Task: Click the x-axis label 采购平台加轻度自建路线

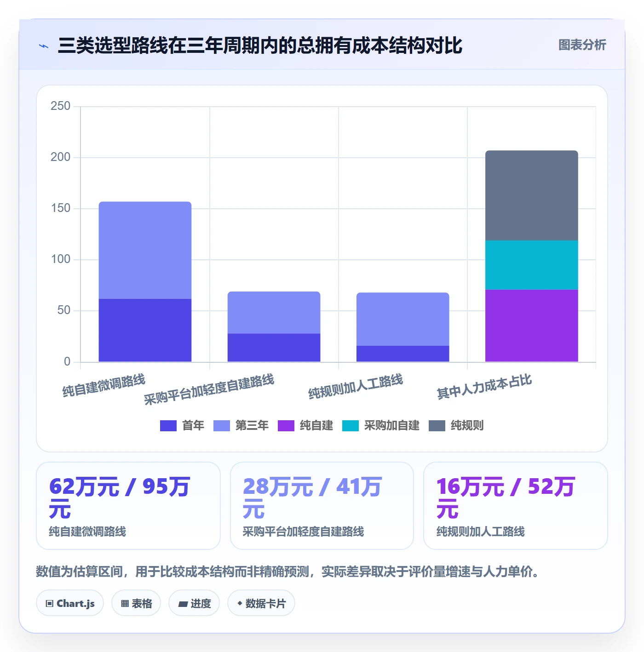Action: pos(209,389)
